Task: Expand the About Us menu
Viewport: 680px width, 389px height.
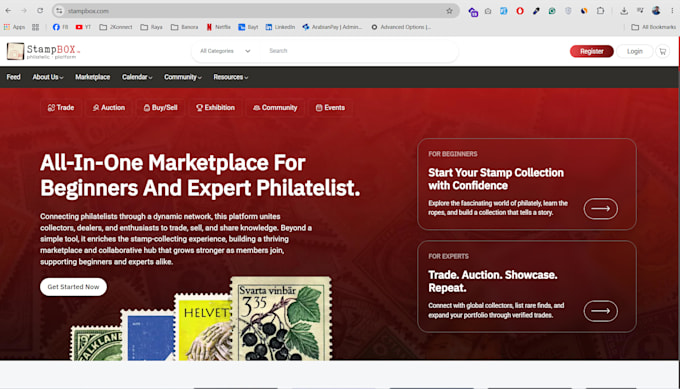Action: (48, 77)
